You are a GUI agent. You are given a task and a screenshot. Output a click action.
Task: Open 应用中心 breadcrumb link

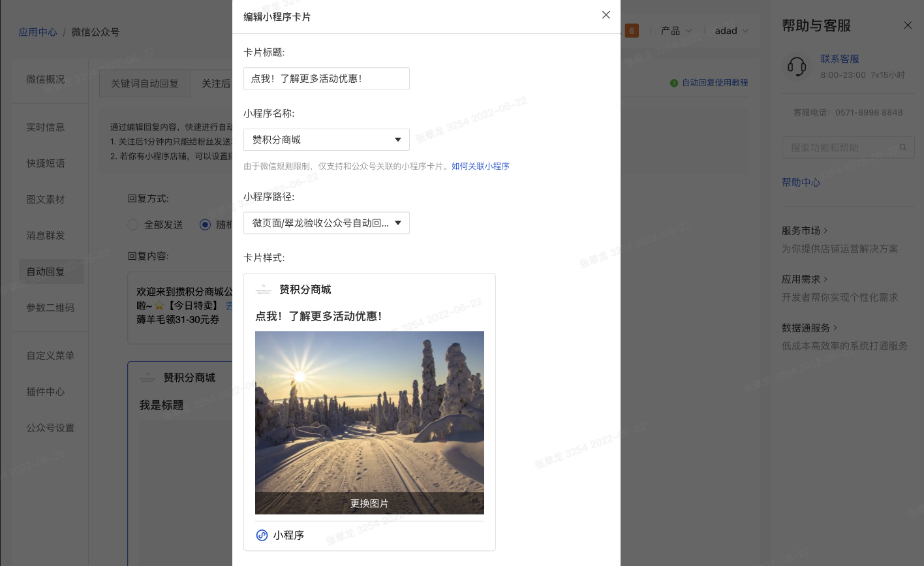click(x=38, y=32)
